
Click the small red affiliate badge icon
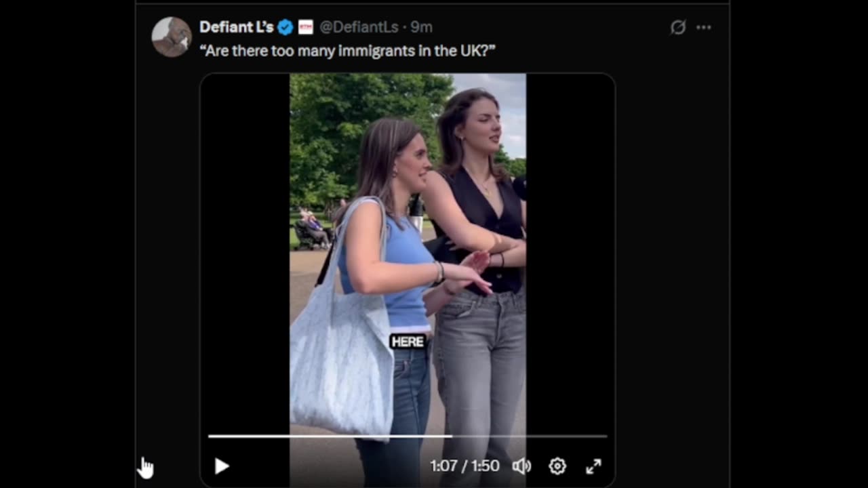point(306,27)
